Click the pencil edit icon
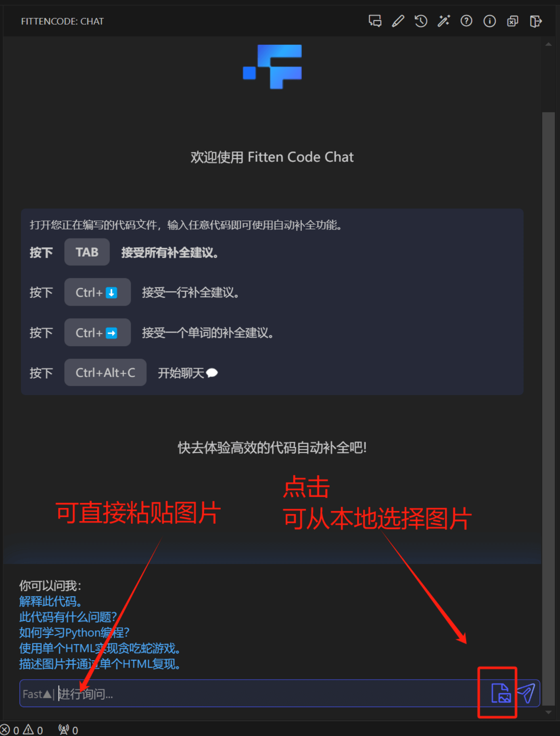 (x=398, y=21)
